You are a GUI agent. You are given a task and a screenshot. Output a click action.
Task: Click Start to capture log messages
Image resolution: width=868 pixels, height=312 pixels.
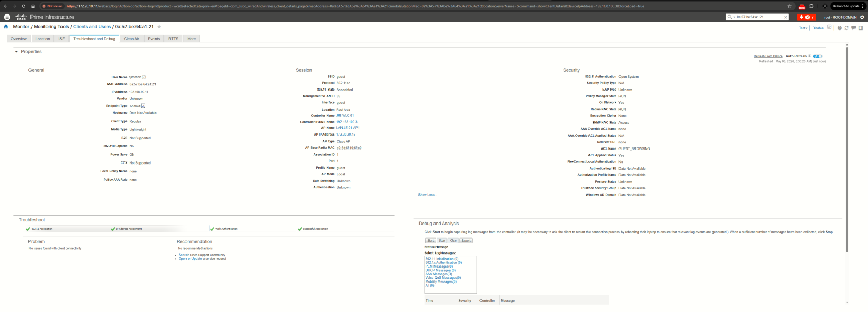point(430,241)
